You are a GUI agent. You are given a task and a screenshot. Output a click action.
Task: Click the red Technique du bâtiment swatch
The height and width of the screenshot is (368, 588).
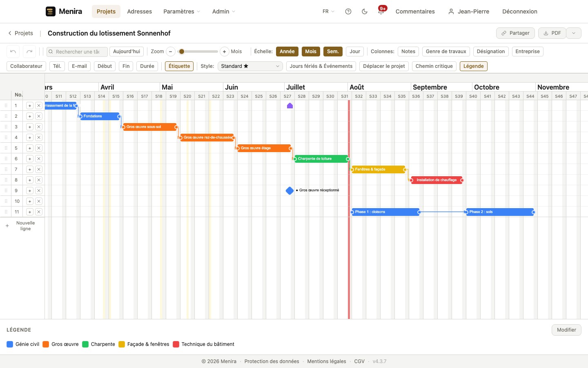pos(176,344)
